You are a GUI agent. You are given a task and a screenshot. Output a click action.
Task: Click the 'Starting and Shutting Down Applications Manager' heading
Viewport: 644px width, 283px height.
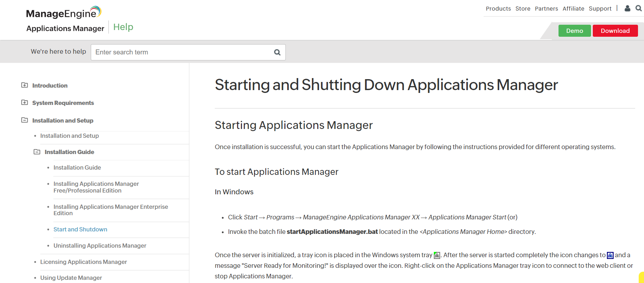[x=386, y=85]
